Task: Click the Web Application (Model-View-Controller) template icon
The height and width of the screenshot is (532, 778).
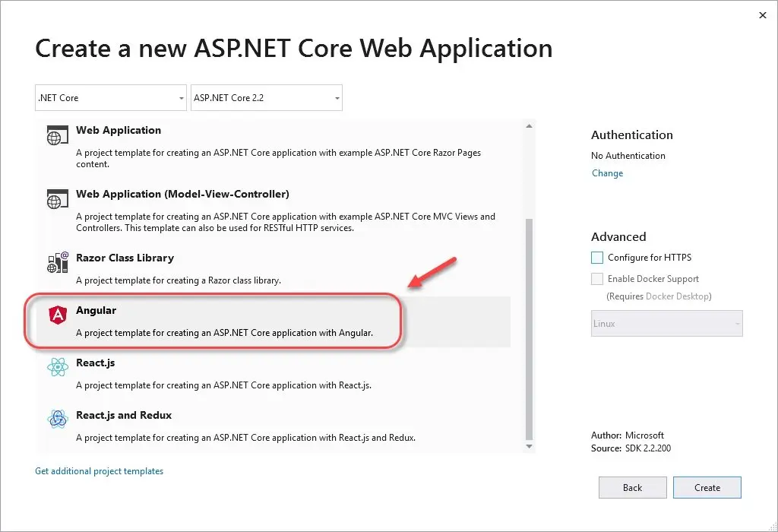Action: (57, 199)
